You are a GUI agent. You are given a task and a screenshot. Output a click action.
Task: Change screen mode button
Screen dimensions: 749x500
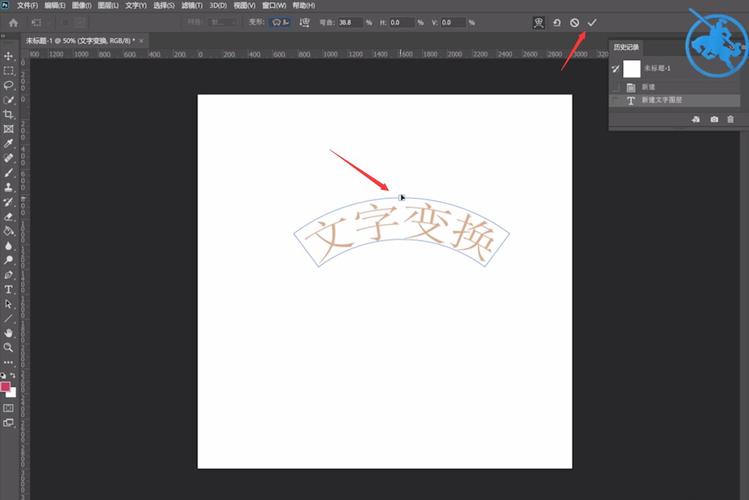(9, 423)
